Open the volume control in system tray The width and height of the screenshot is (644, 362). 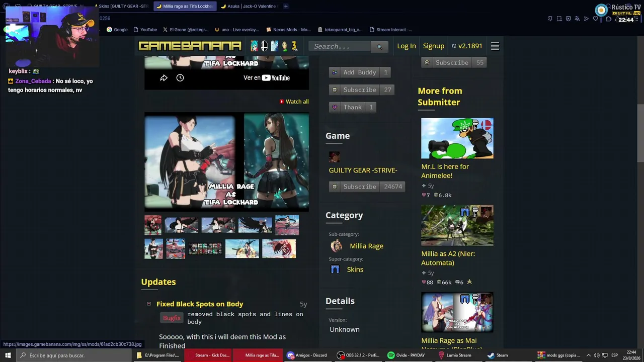596,355
